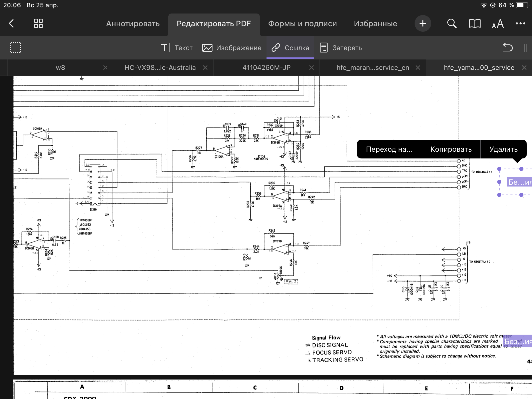The height and width of the screenshot is (399, 532).
Task: Select the Текст editing tool
Action: (177, 48)
